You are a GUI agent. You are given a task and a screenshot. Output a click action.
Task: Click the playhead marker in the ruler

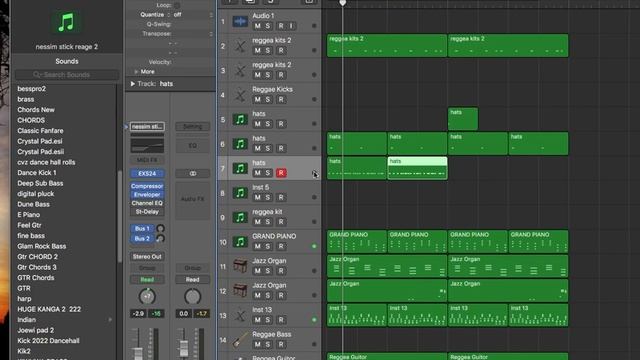(342, 3)
